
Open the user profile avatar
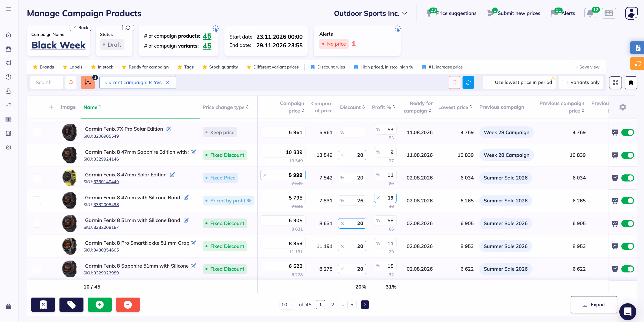click(x=631, y=13)
